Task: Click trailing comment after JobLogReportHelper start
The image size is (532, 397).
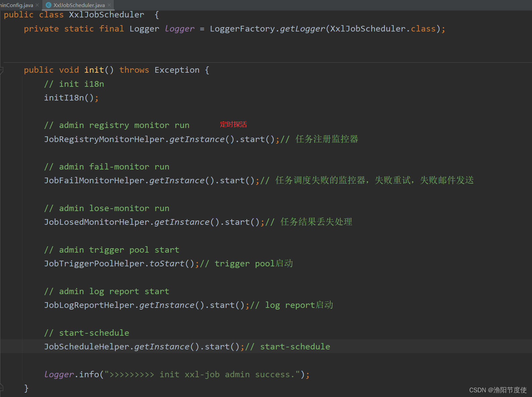Action: pos(292,305)
